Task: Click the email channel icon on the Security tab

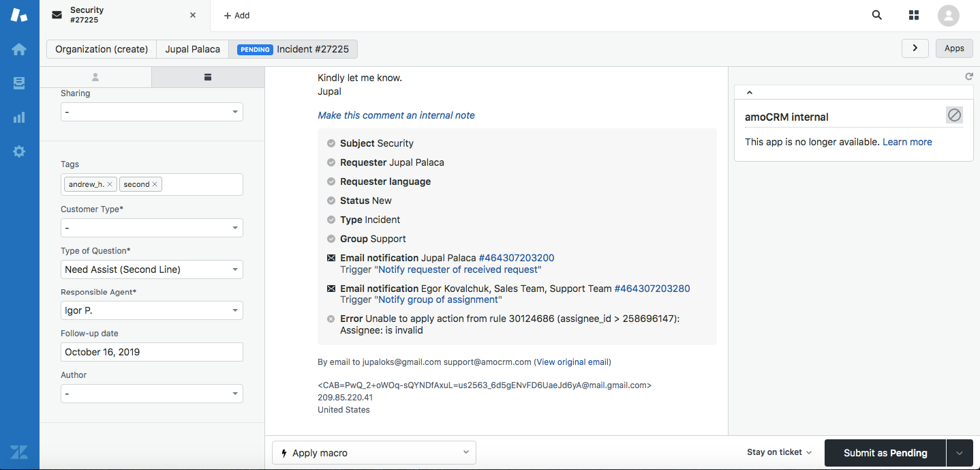Action: click(57, 15)
